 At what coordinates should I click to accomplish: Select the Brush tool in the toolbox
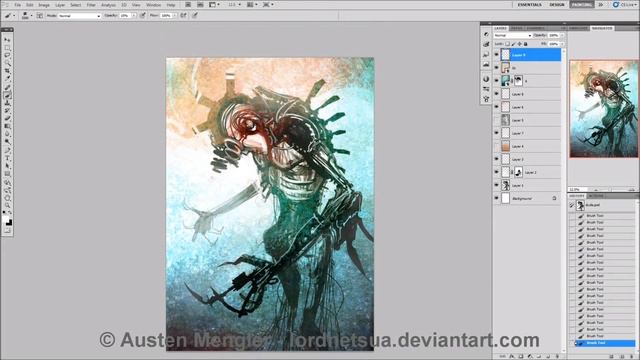tap(7, 95)
